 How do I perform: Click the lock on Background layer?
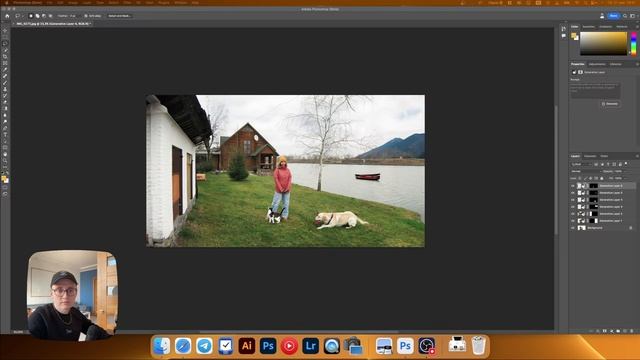[631, 228]
